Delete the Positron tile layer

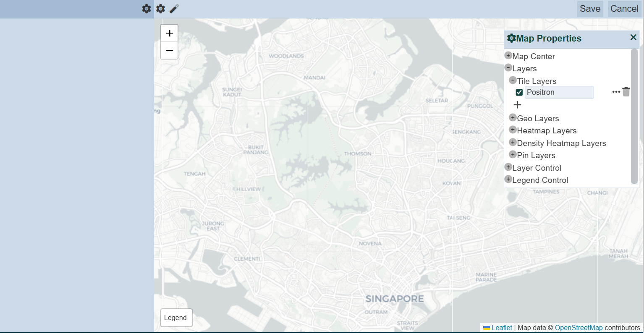(x=626, y=92)
